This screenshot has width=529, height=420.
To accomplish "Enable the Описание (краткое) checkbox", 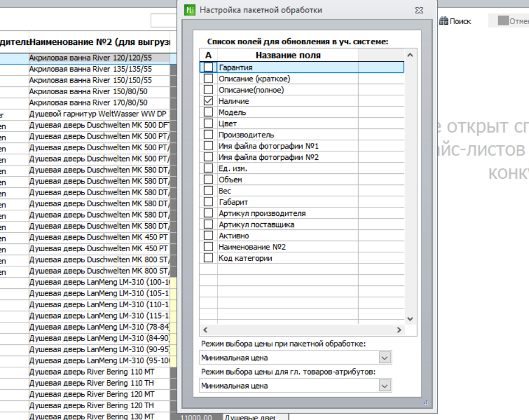I will (x=208, y=79).
